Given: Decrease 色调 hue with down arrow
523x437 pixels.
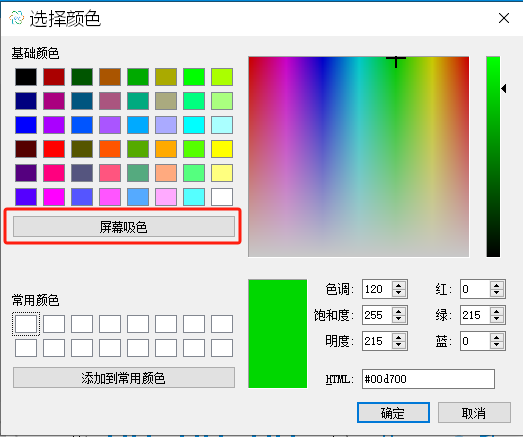Looking at the screenshot, I should (399, 293).
